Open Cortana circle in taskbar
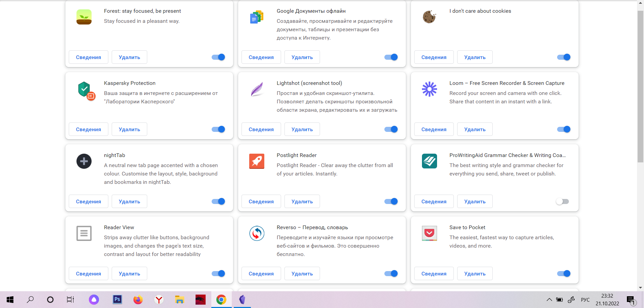 50,300
